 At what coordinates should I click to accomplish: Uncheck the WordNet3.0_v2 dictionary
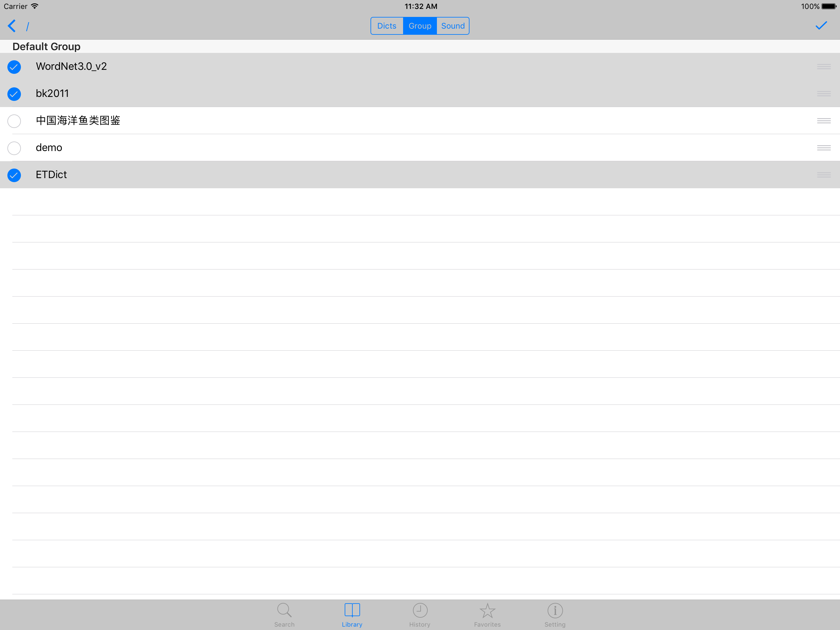coord(14,67)
